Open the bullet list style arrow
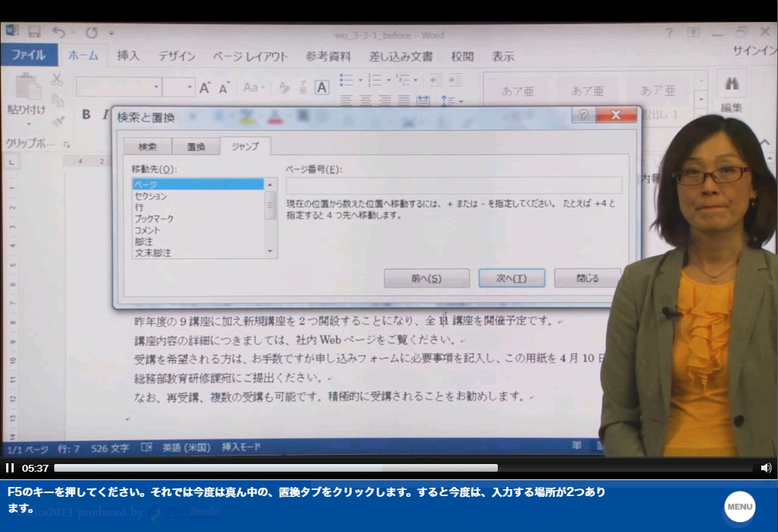Screen dimensions: 778x532 coord(360,80)
